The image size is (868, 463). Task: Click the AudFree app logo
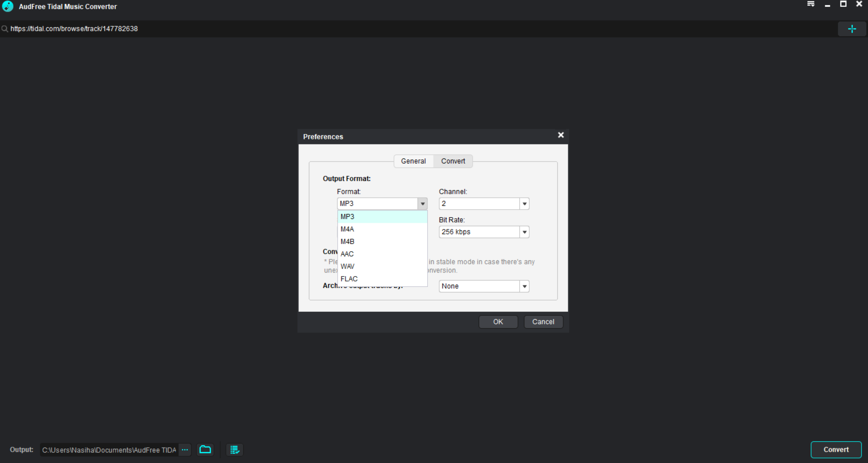[x=8, y=6]
